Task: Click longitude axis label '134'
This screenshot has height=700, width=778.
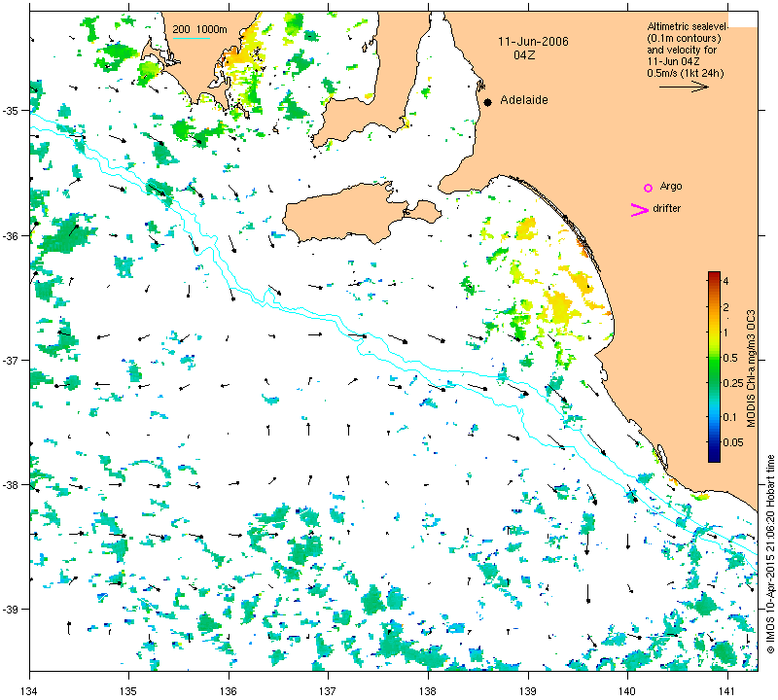Action: click(30, 691)
